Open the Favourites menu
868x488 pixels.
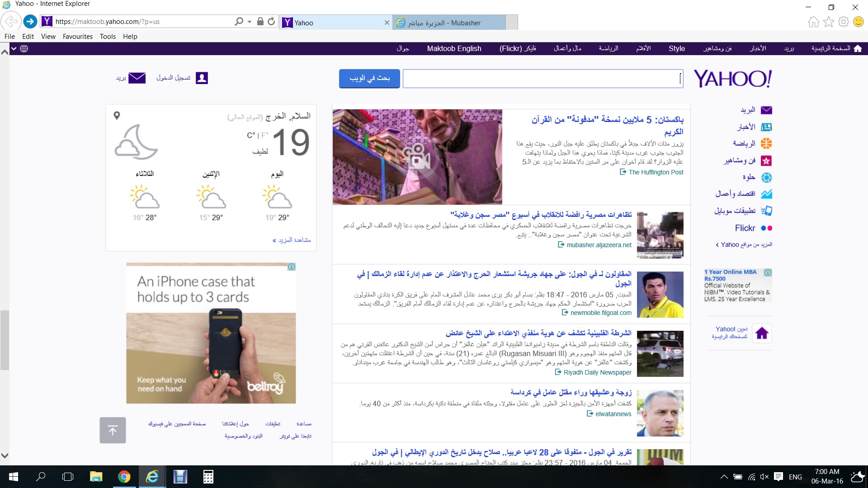point(77,37)
